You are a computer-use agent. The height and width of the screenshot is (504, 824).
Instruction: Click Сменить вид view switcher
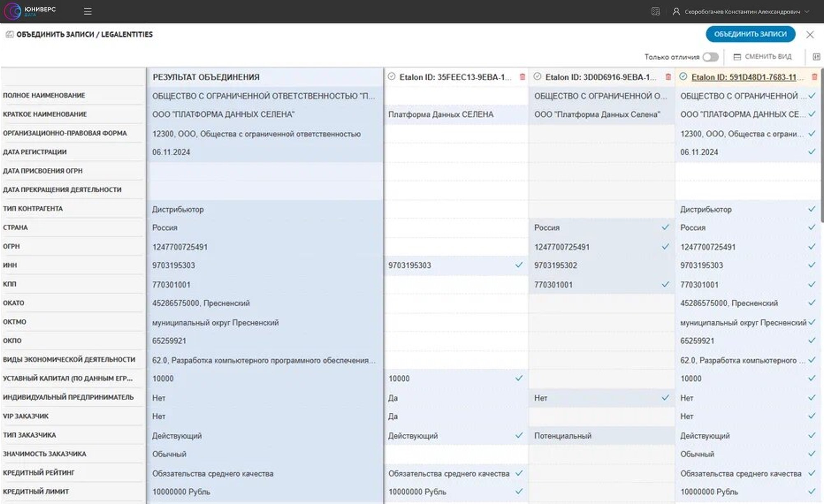coord(762,57)
